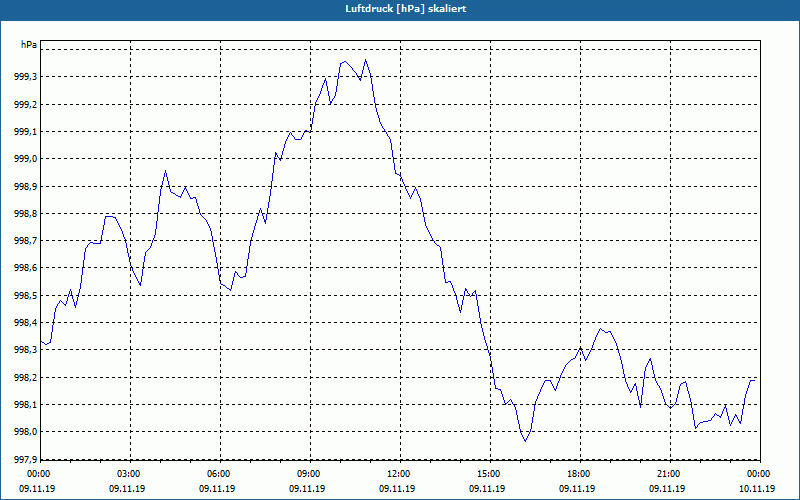Select the 999,2 y-axis label
Screen dimensions: 800x500
tap(27, 105)
